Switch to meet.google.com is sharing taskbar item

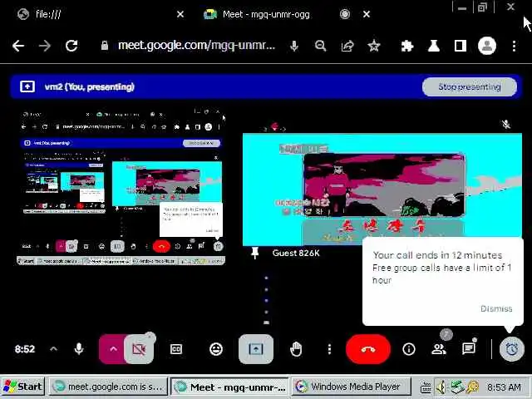pos(108,387)
